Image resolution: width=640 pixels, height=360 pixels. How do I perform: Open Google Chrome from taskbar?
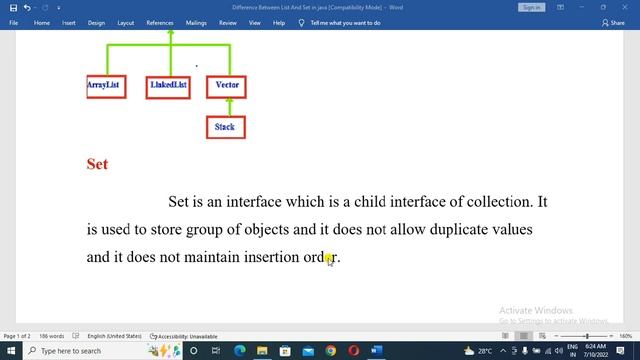(x=331, y=351)
